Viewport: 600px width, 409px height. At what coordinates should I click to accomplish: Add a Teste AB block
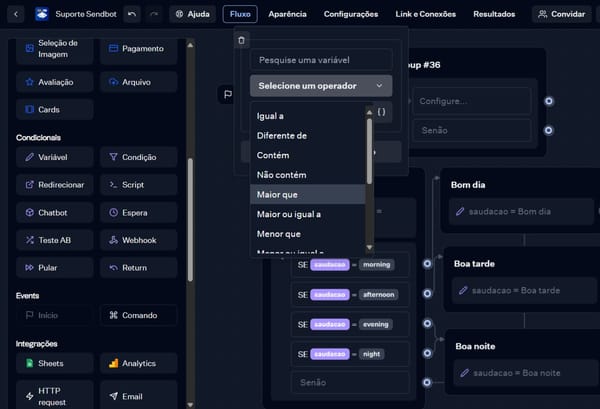tap(55, 240)
